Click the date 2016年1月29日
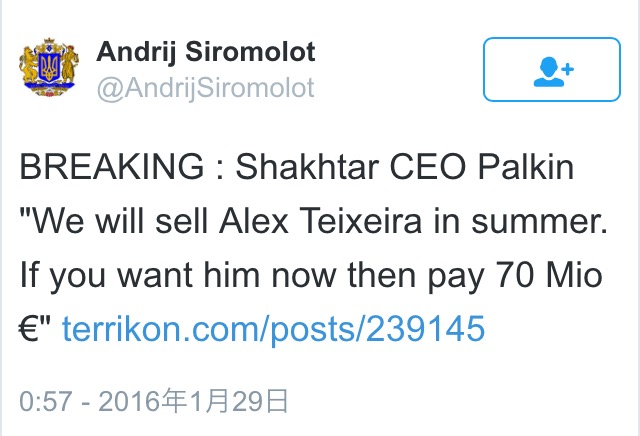 coord(189,402)
